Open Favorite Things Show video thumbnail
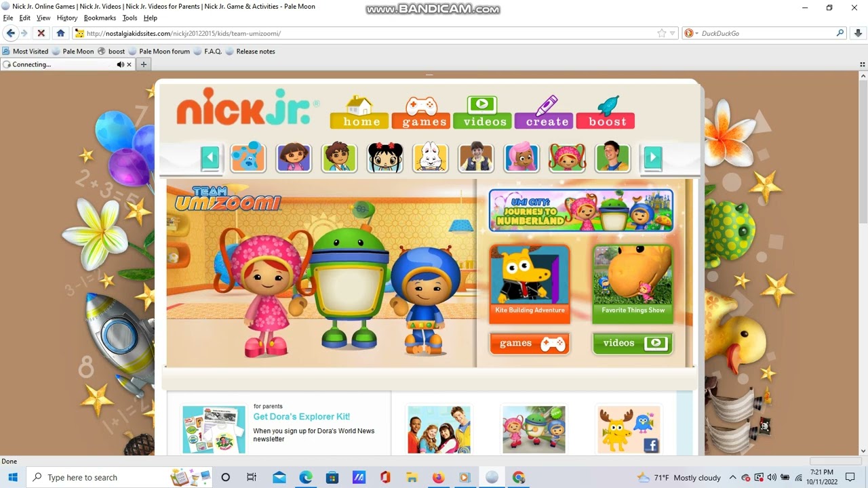Screen dimensions: 868x488 coord(633,284)
